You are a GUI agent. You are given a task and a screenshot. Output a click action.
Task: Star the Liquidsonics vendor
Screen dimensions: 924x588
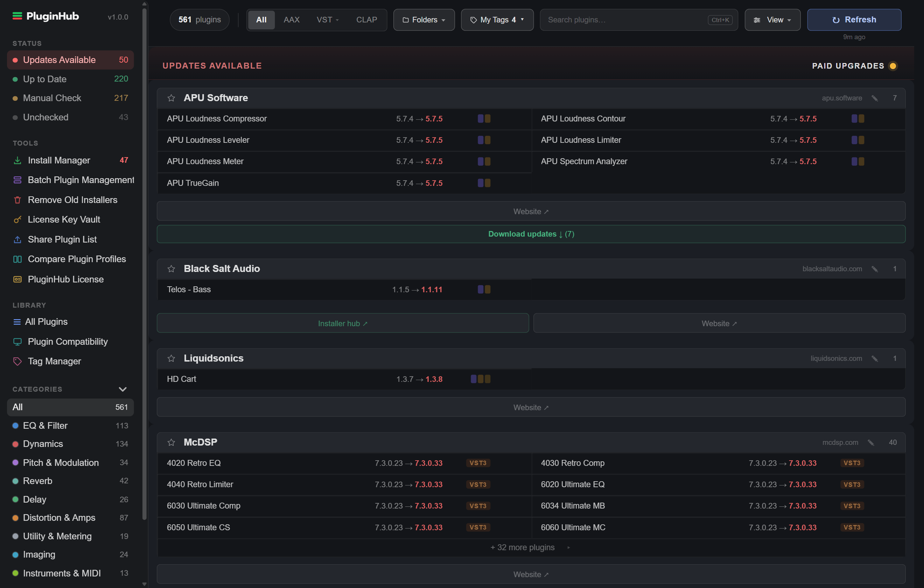coord(171,358)
